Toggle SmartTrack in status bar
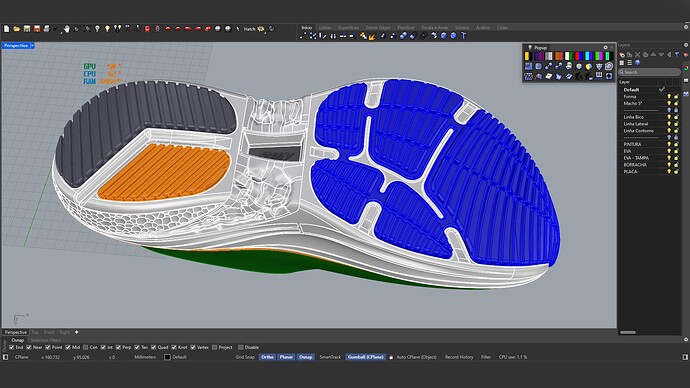690x388 pixels. tap(330, 357)
